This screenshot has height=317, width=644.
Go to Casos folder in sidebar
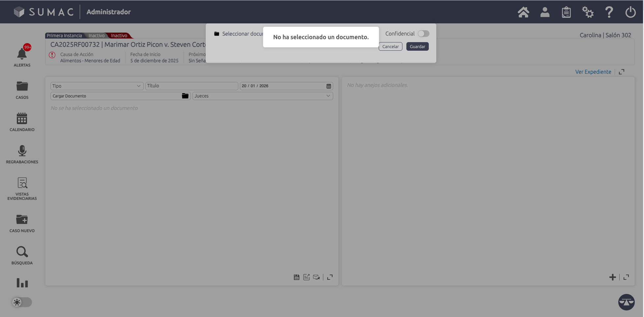point(22,90)
